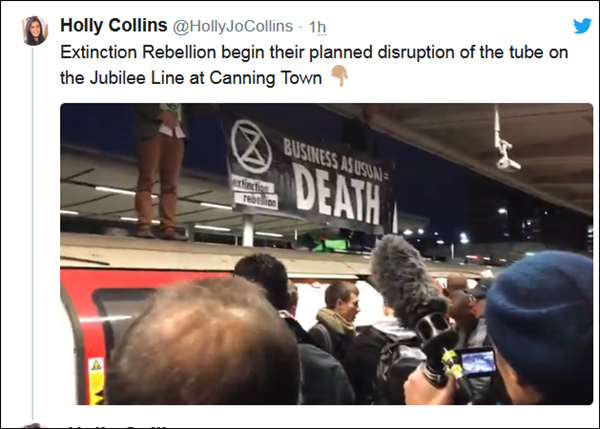Play the embedded Canning Town protest video
Viewport: 600px width, 429px height.
click(x=326, y=254)
